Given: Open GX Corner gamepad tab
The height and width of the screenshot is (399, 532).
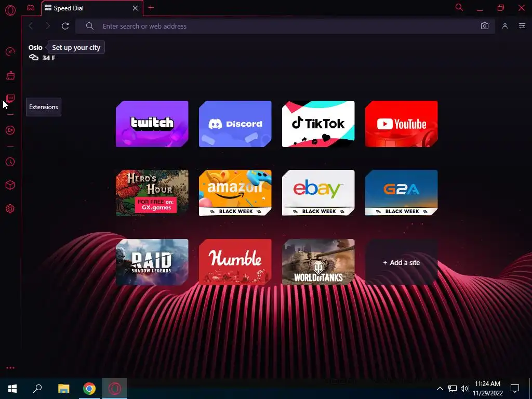Looking at the screenshot, I should click(31, 8).
